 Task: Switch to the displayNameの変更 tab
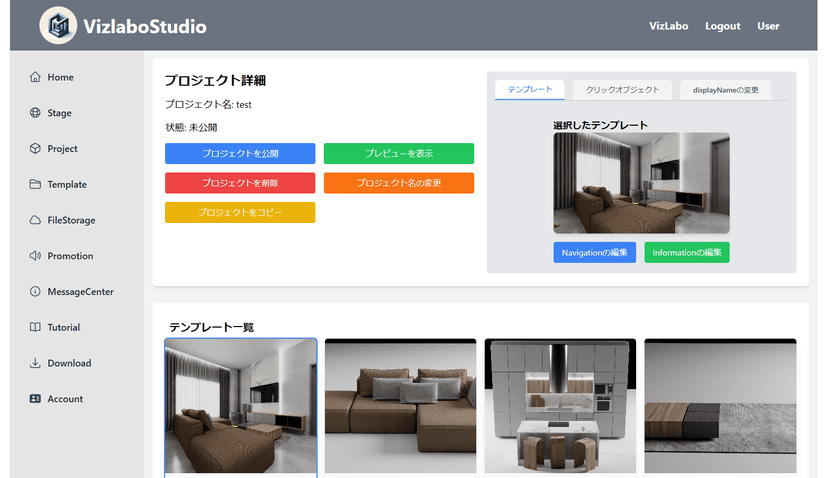click(726, 90)
